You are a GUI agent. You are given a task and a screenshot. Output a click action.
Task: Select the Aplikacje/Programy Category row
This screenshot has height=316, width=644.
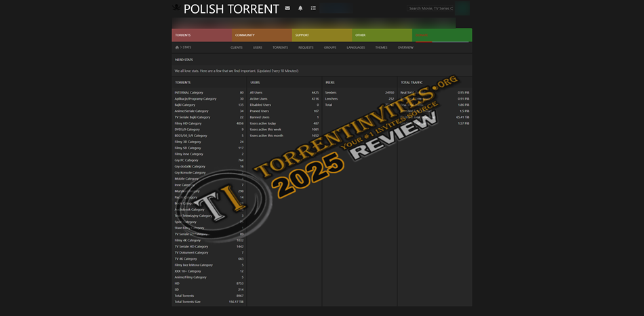[x=209, y=98]
